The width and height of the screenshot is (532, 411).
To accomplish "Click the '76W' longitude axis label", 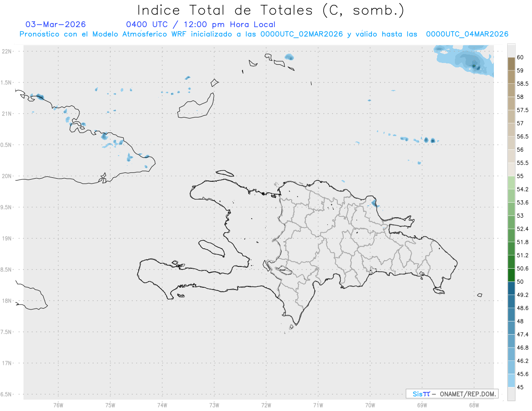I will point(58,405).
